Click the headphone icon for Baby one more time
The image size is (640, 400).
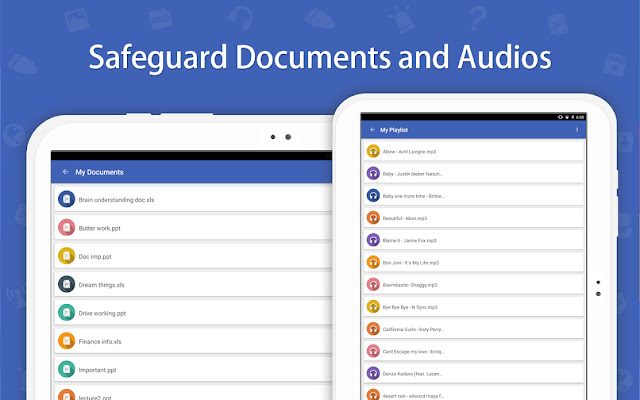pyautogui.click(x=373, y=196)
